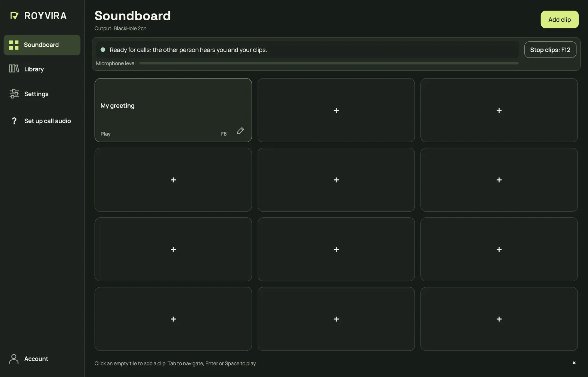Edit My greeting clip with pencil icon
The height and width of the screenshot is (377, 588).
click(240, 131)
